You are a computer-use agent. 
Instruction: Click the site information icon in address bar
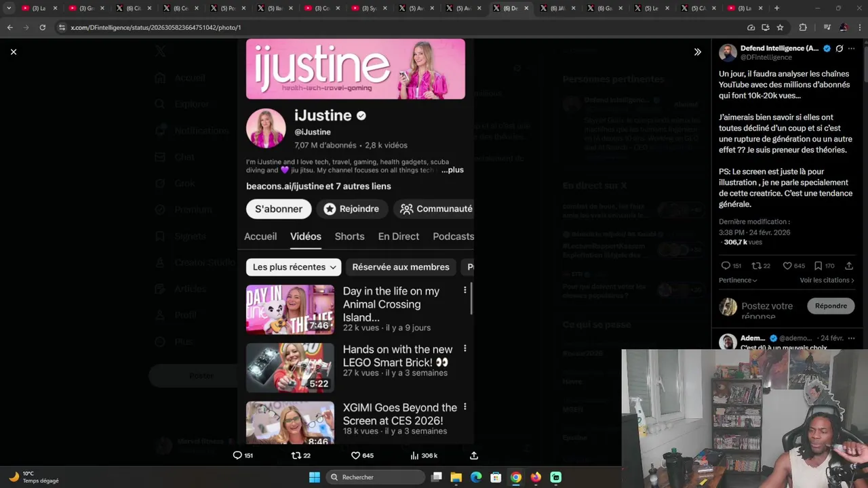pos(62,27)
